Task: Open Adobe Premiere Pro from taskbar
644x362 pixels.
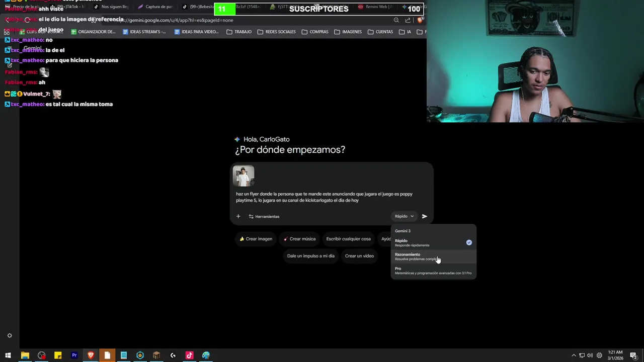Action: [74, 355]
